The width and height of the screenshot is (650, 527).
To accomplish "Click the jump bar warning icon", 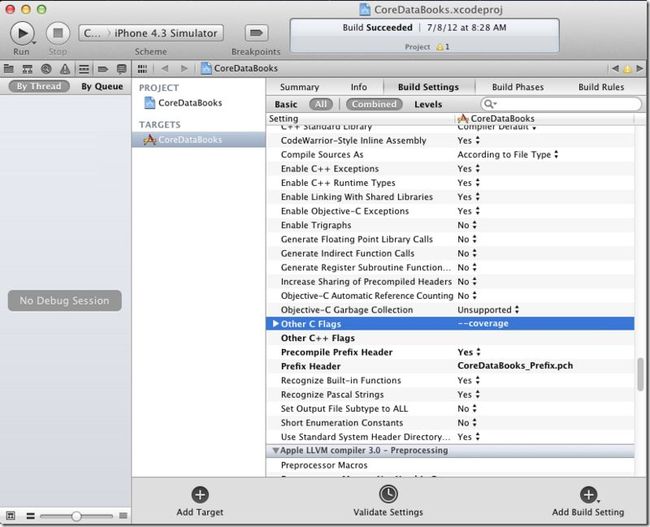I will pyautogui.click(x=628, y=69).
